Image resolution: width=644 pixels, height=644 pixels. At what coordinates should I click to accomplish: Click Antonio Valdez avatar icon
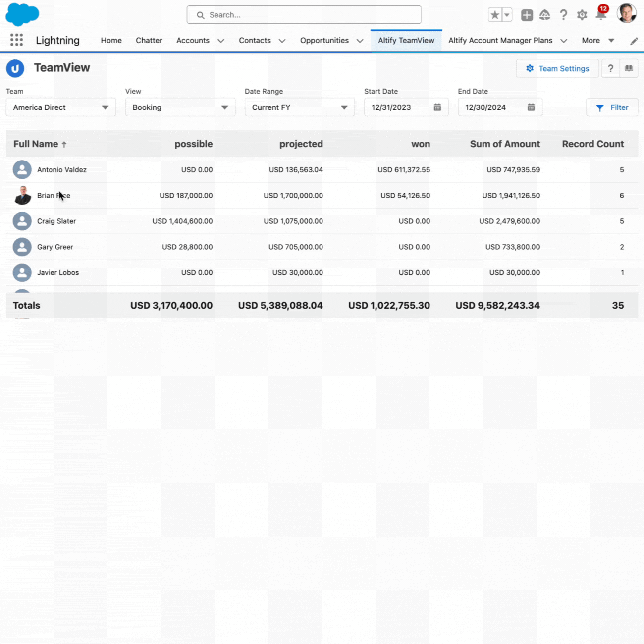click(x=22, y=169)
